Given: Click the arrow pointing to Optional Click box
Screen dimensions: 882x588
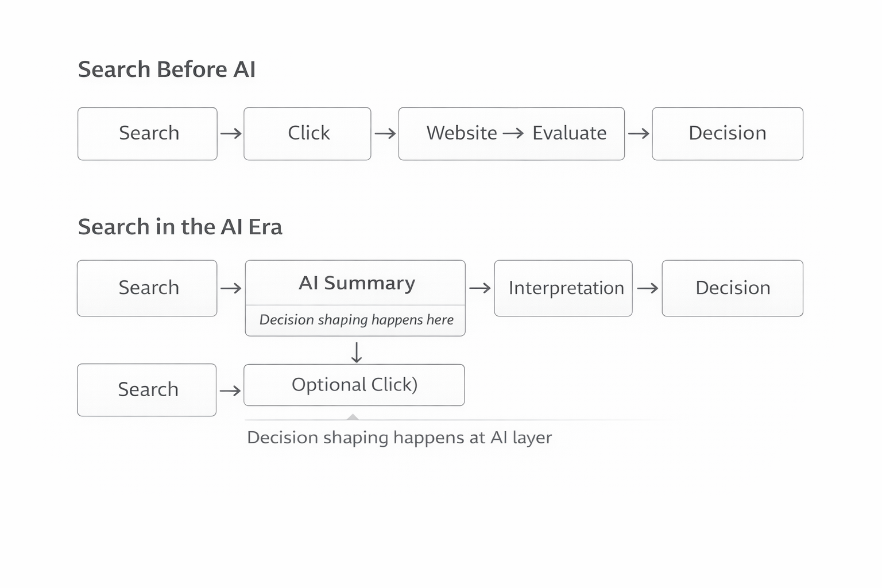Looking at the screenshot, I should click(x=230, y=391).
